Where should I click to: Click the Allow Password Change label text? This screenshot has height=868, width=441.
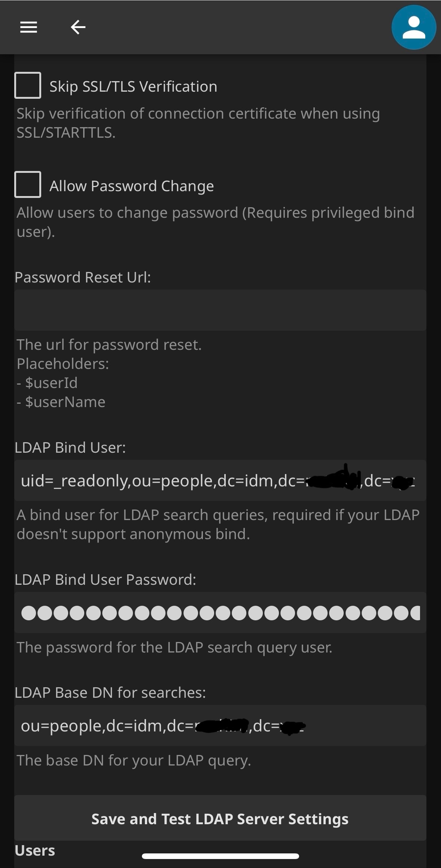click(x=132, y=186)
